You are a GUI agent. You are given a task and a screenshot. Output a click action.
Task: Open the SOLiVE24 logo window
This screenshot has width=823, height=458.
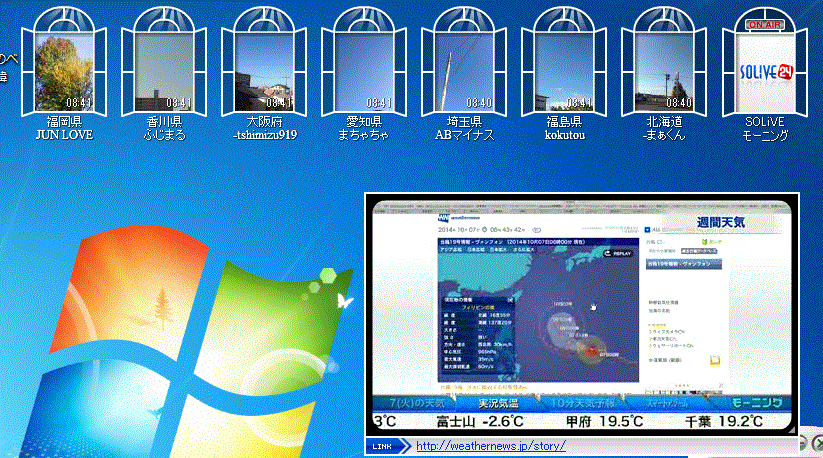pyautogui.click(x=765, y=72)
